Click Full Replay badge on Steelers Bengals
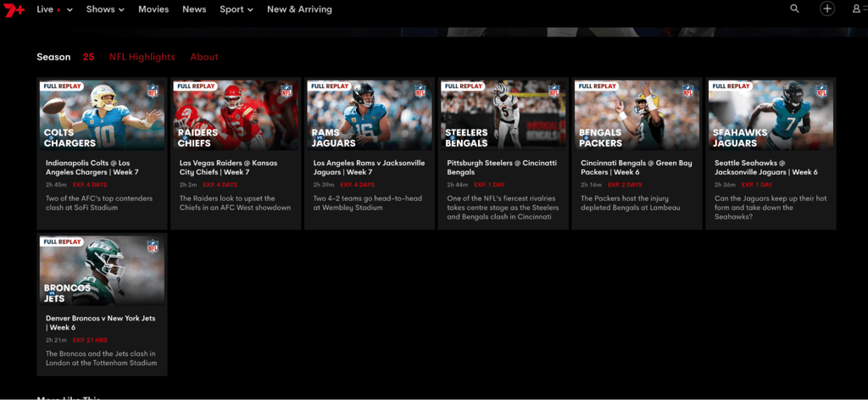Screen dimensions: 868x400 [464, 86]
